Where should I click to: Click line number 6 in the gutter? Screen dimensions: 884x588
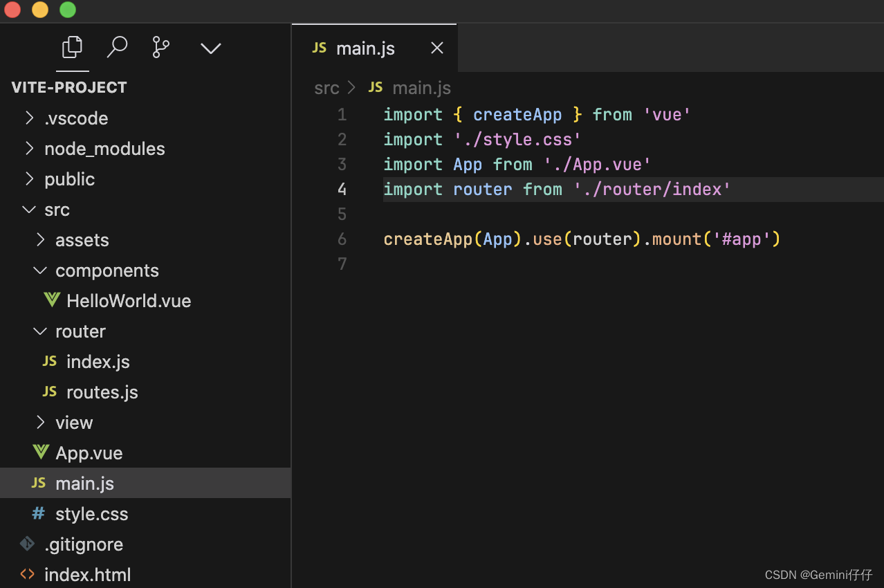point(342,239)
